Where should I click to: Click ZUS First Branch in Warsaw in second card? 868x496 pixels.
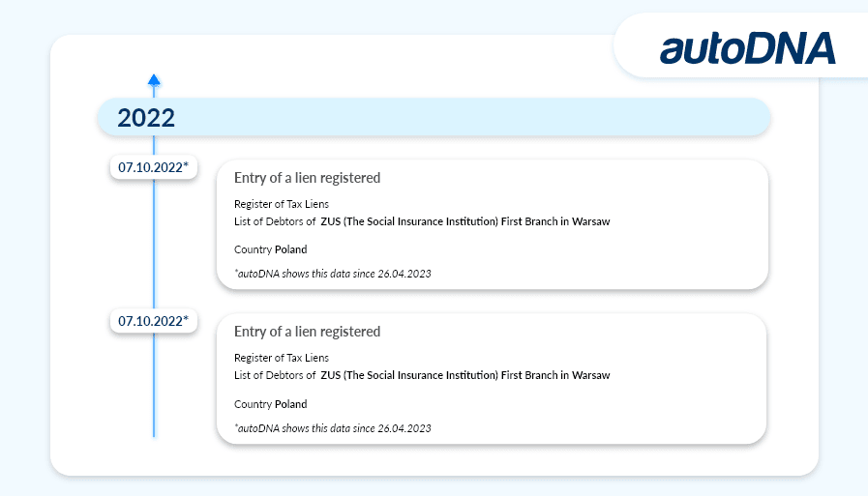[465, 375]
